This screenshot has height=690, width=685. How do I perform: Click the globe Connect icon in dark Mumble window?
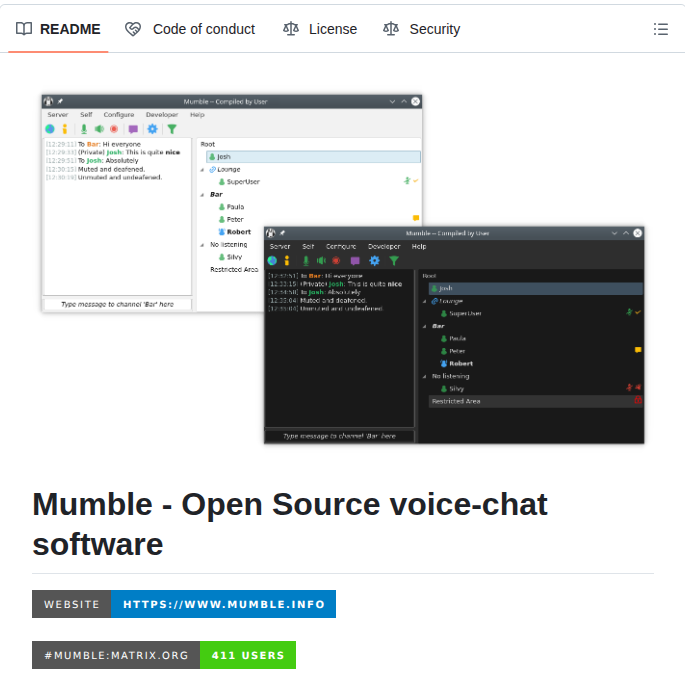[x=272, y=261]
